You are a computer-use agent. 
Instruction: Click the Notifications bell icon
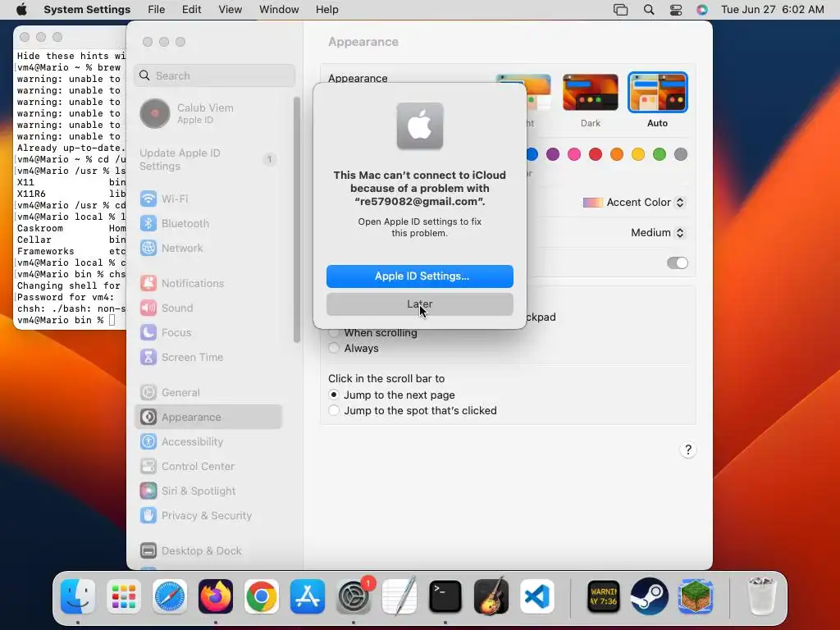coord(148,283)
